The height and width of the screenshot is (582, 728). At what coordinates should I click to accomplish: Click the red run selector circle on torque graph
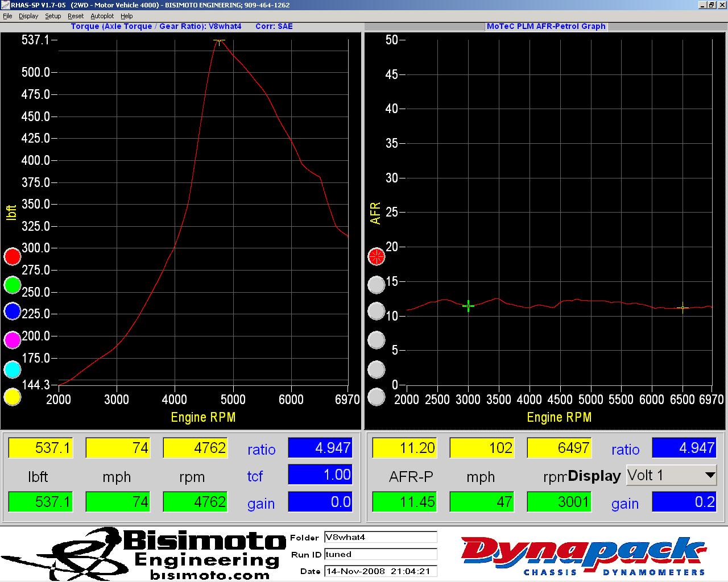click(13, 257)
